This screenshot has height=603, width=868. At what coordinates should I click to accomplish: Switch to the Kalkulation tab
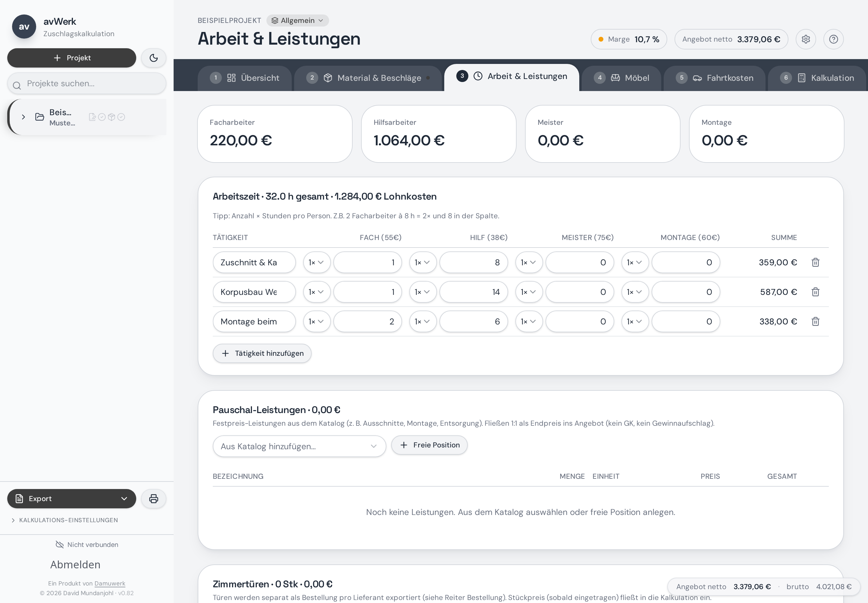point(817,78)
